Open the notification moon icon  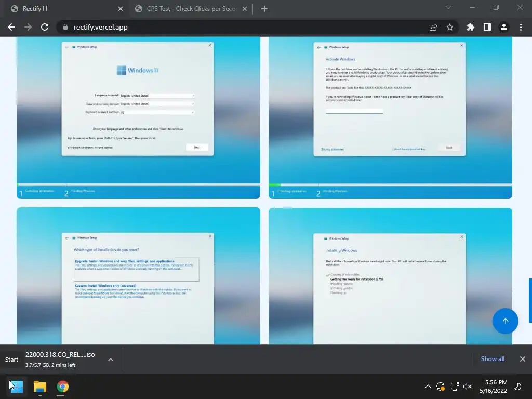point(518,387)
